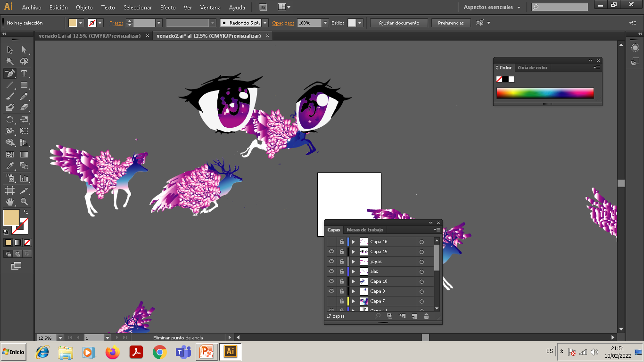Select the Hand tool
Viewport: 644px width, 362px height.
pos(10,202)
